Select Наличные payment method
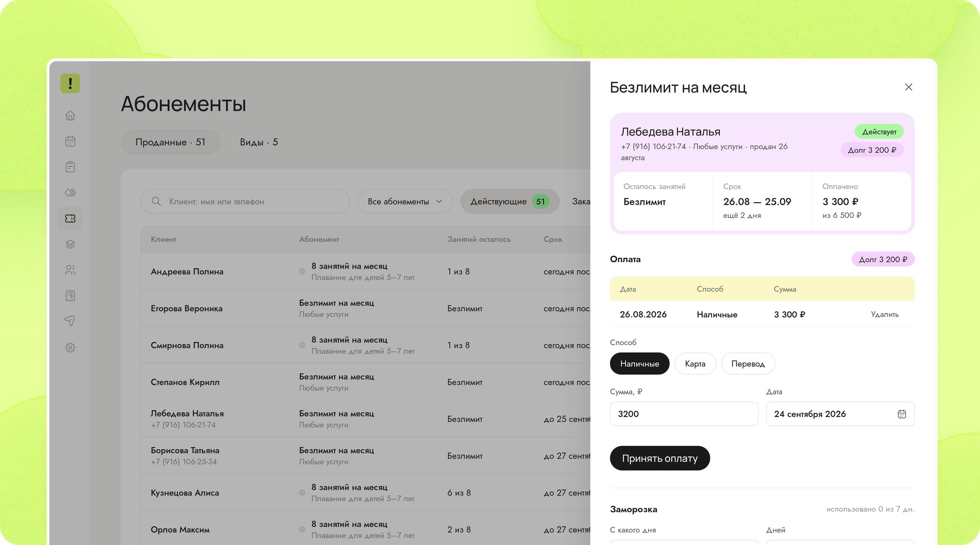This screenshot has height=545, width=980. [639, 363]
